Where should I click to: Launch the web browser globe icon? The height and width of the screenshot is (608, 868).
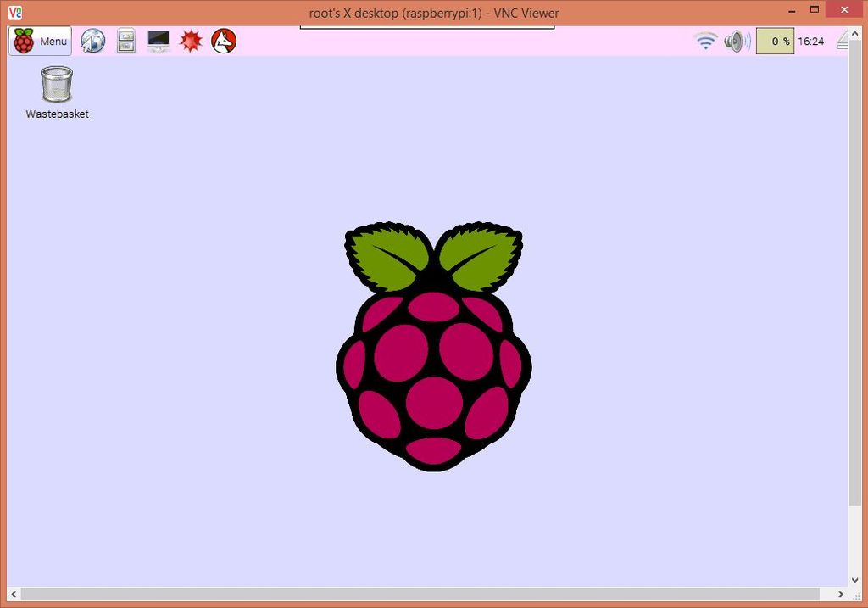(x=93, y=41)
